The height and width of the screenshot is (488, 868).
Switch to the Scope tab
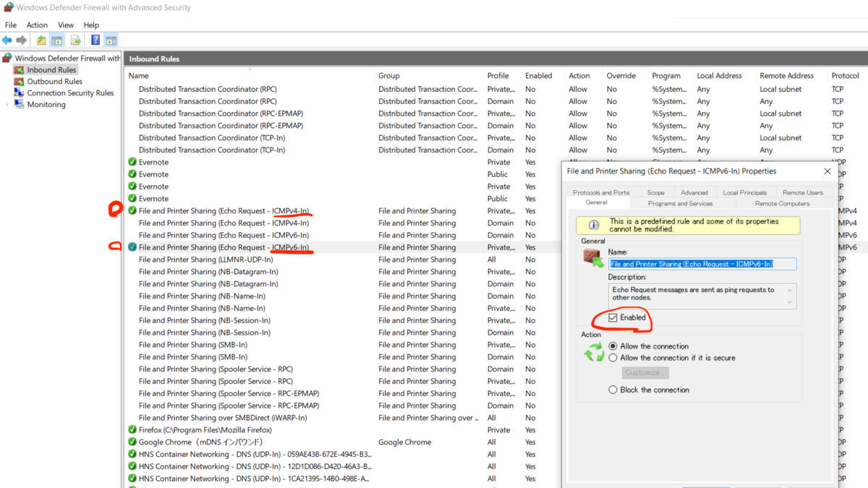(656, 192)
